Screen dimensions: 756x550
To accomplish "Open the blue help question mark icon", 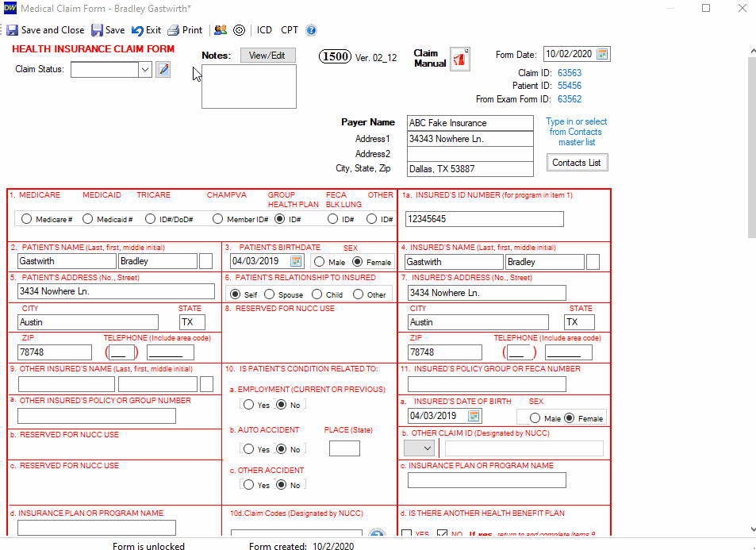I will point(311,30).
